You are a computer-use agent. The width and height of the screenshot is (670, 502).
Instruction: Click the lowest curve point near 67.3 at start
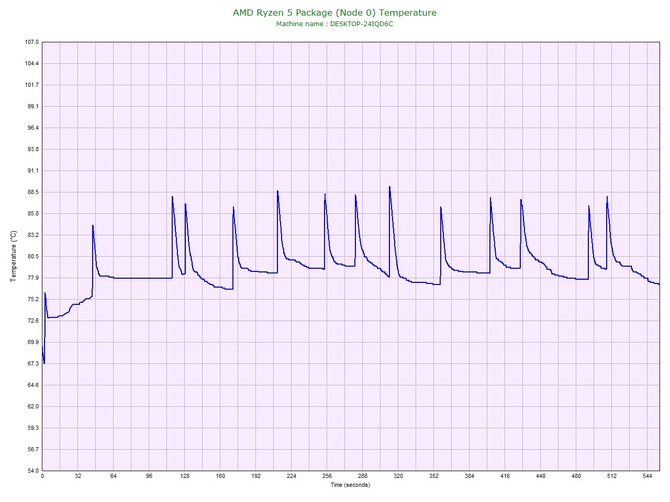point(44,363)
